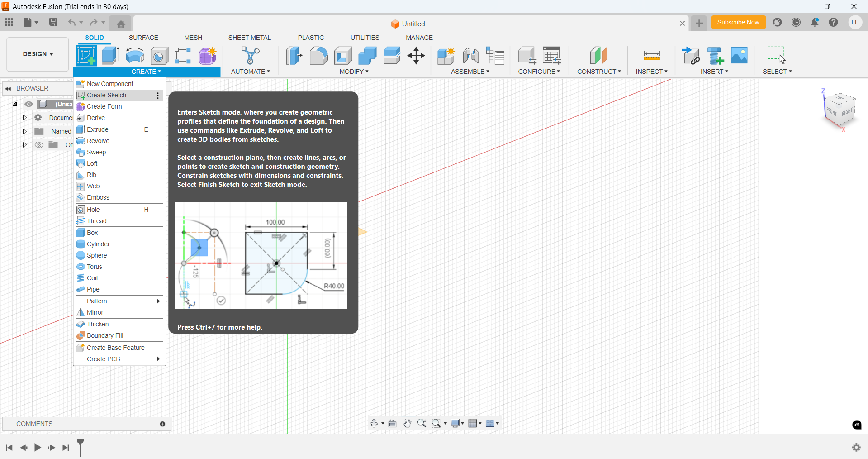The height and width of the screenshot is (459, 868).
Task: Switch to the MESH tab
Action: coord(193,38)
